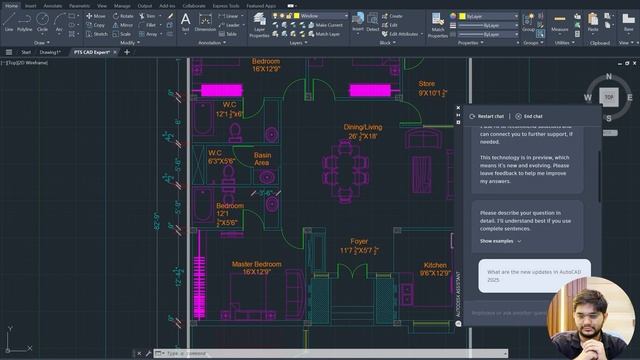This screenshot has width=640, height=360.
Task: Open Layer Properties manager
Action: 259,24
